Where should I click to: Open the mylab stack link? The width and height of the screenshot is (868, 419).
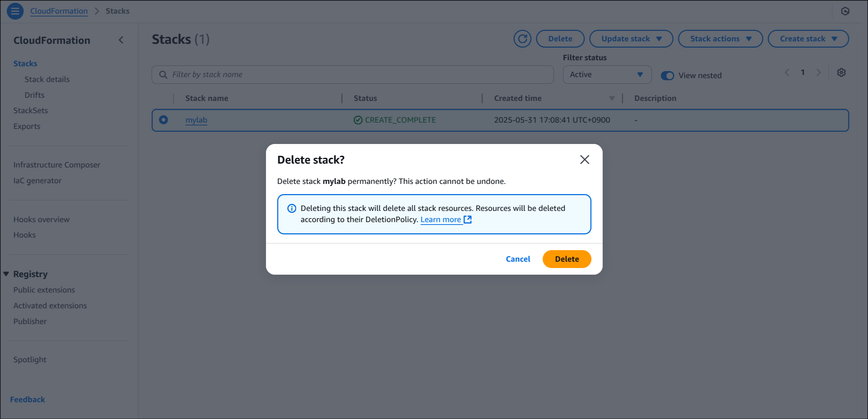click(x=196, y=120)
